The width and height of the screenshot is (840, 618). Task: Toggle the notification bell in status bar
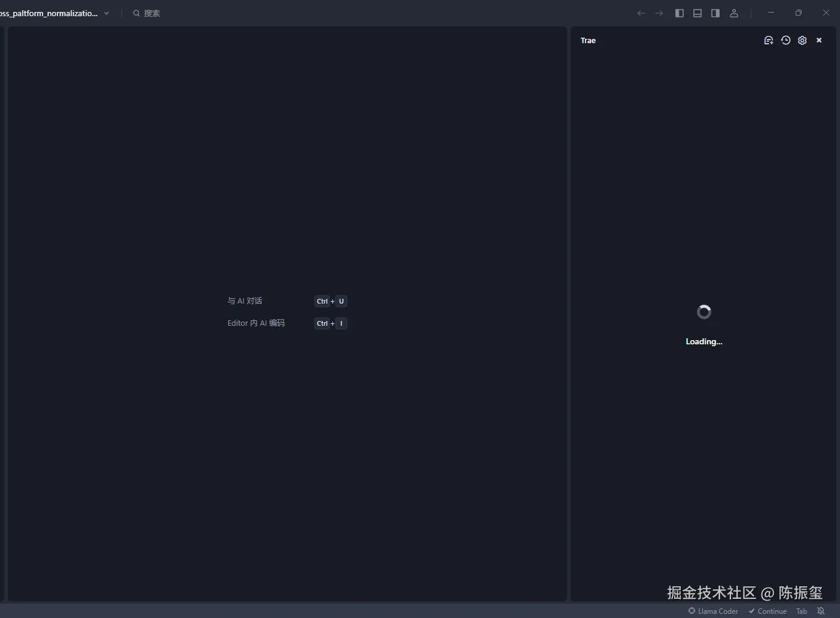point(821,611)
